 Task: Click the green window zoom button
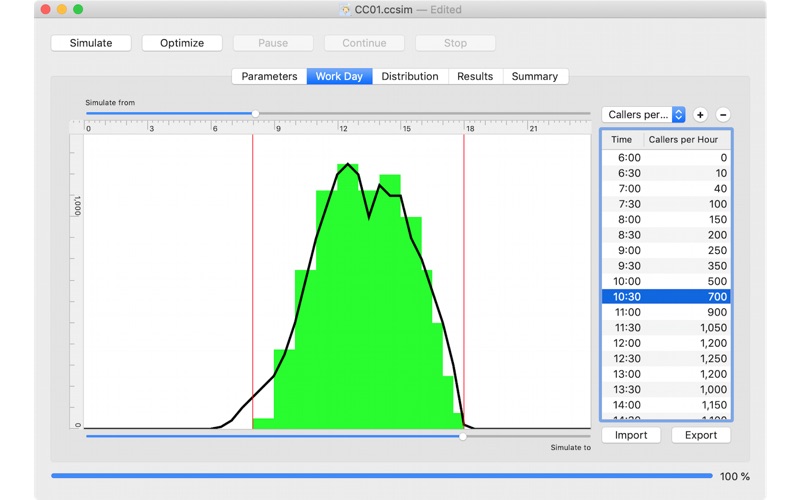pyautogui.click(x=78, y=9)
